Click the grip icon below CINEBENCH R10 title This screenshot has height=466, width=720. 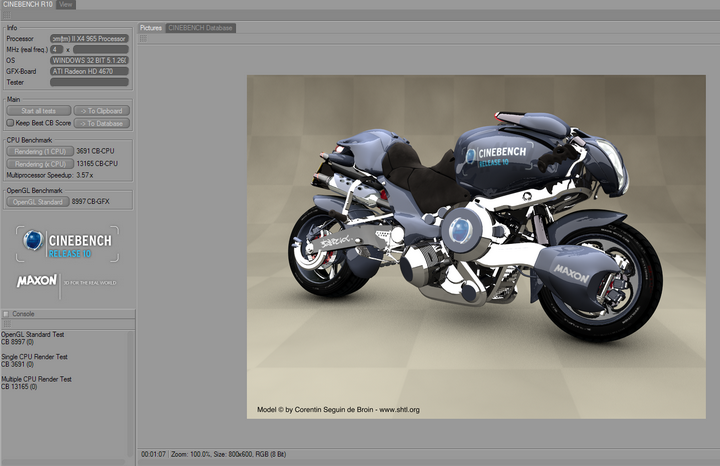7,15
